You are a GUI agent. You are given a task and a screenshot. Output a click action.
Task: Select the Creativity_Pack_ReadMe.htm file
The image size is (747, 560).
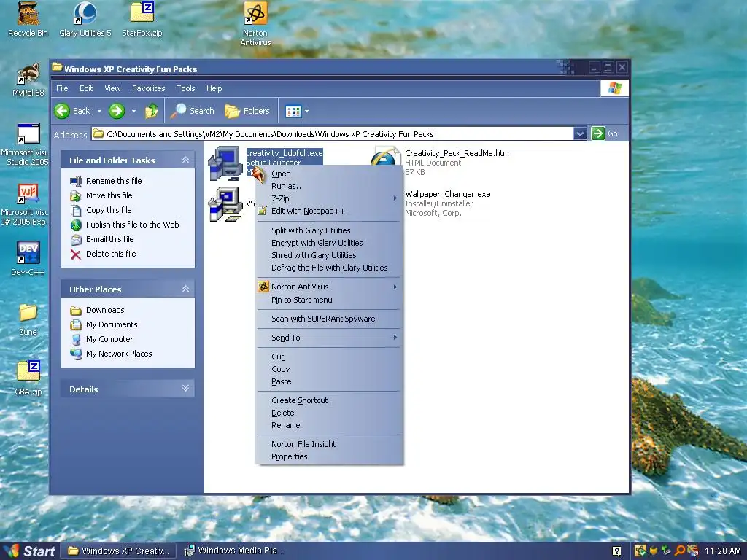(457, 153)
